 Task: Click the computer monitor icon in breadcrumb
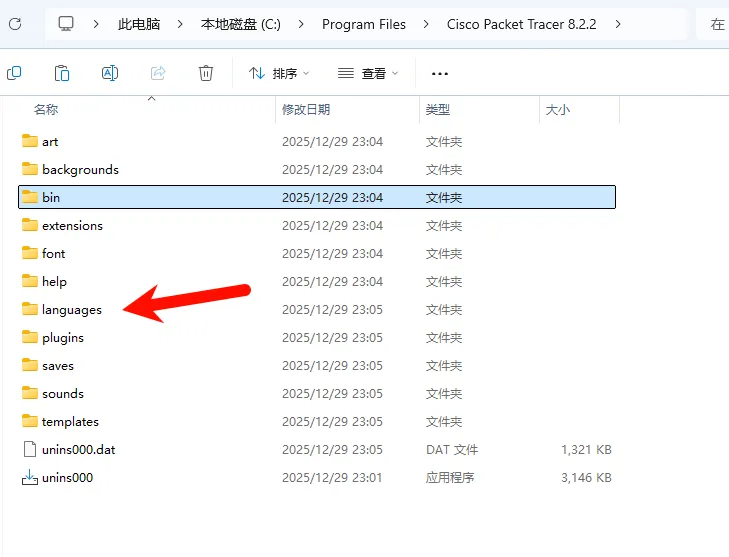[x=66, y=24]
